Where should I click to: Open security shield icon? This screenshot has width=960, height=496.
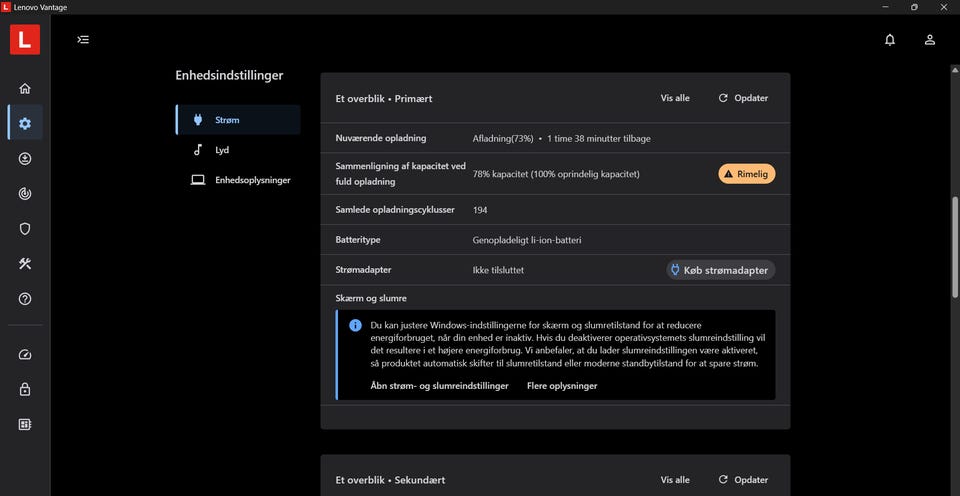(x=25, y=229)
